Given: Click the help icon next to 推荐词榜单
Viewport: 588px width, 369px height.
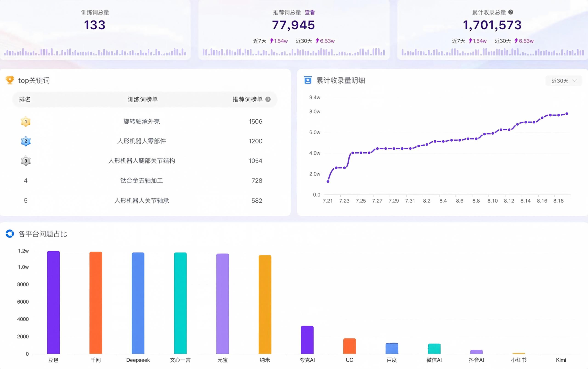Looking at the screenshot, I should (268, 99).
